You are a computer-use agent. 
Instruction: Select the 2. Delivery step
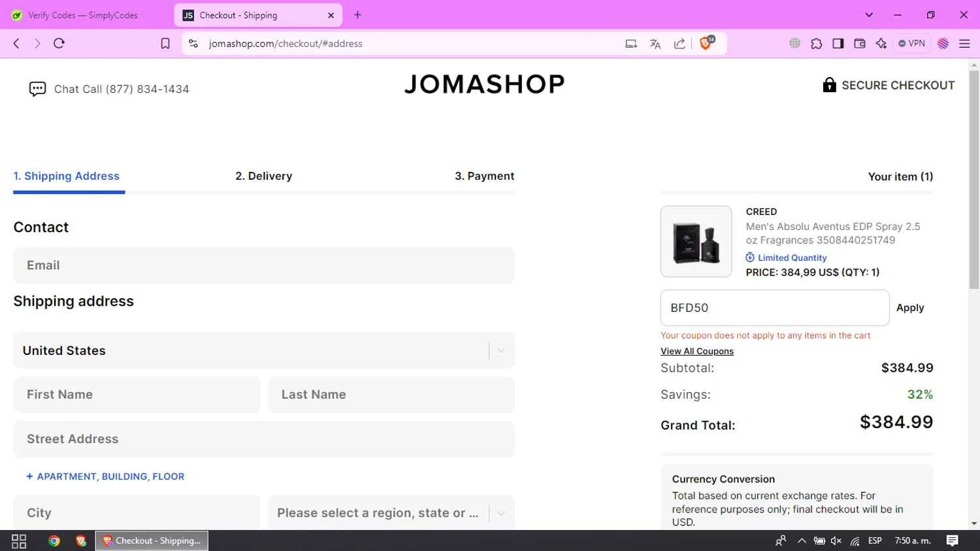(264, 176)
